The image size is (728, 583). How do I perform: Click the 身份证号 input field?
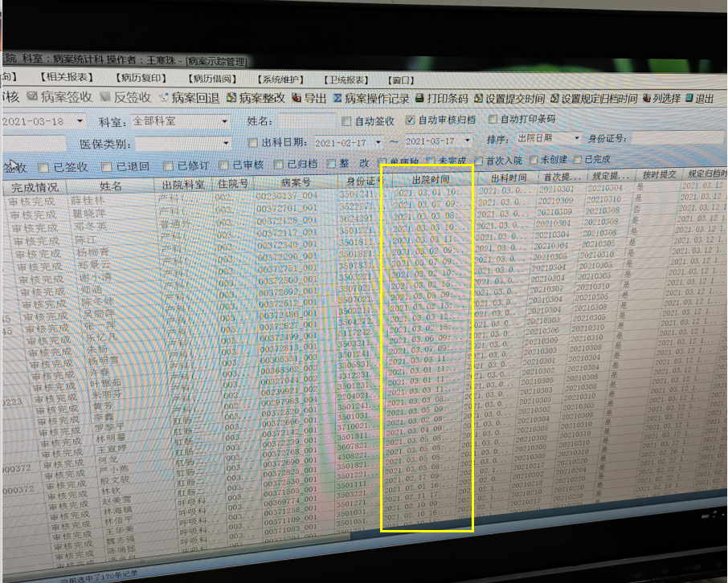[679, 137]
